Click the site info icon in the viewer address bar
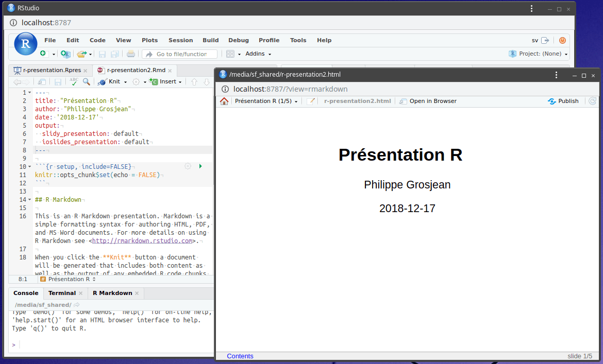The width and height of the screenshot is (603, 364). click(x=225, y=89)
